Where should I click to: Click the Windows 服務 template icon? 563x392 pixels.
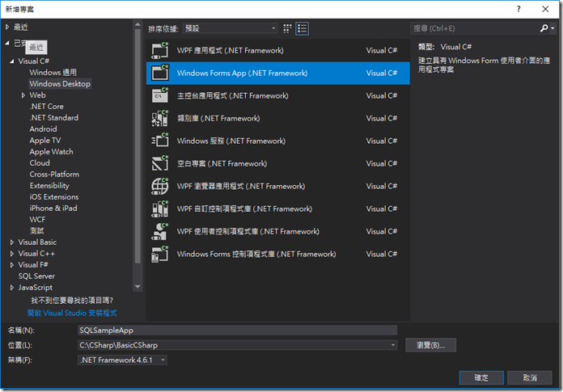pos(160,141)
